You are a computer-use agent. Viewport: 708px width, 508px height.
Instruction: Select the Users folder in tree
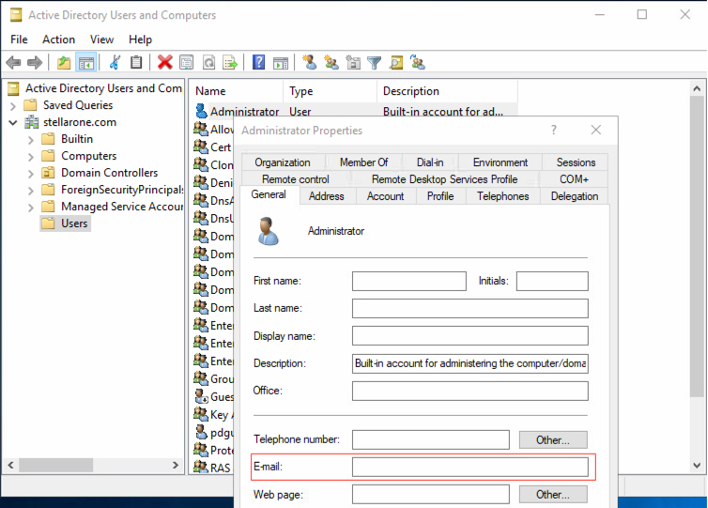pos(74,224)
